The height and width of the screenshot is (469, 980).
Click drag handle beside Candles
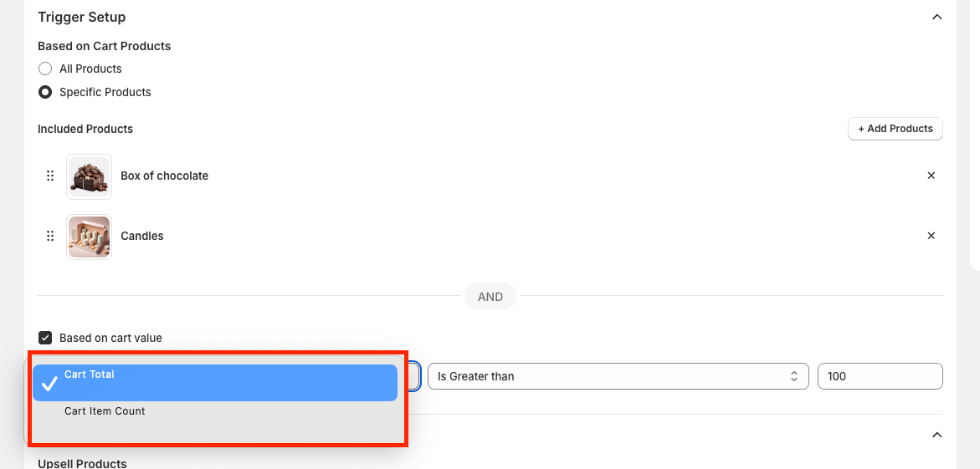pyautogui.click(x=50, y=236)
